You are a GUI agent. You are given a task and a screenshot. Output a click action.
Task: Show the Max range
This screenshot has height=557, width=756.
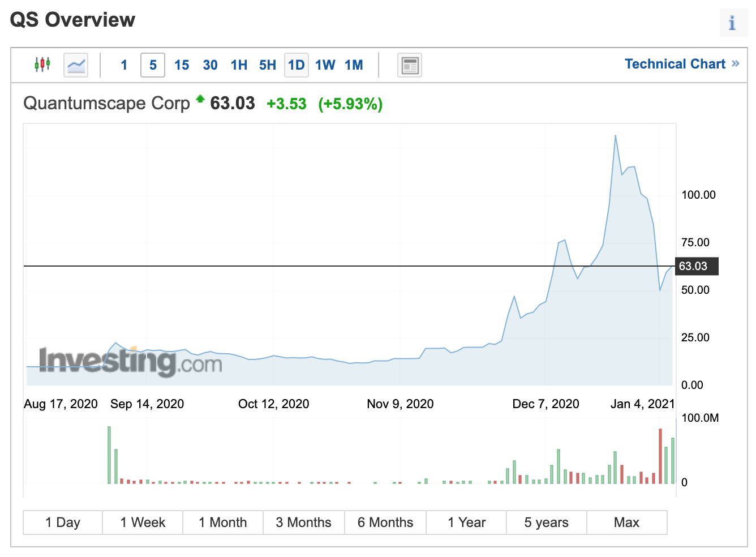[x=627, y=522]
